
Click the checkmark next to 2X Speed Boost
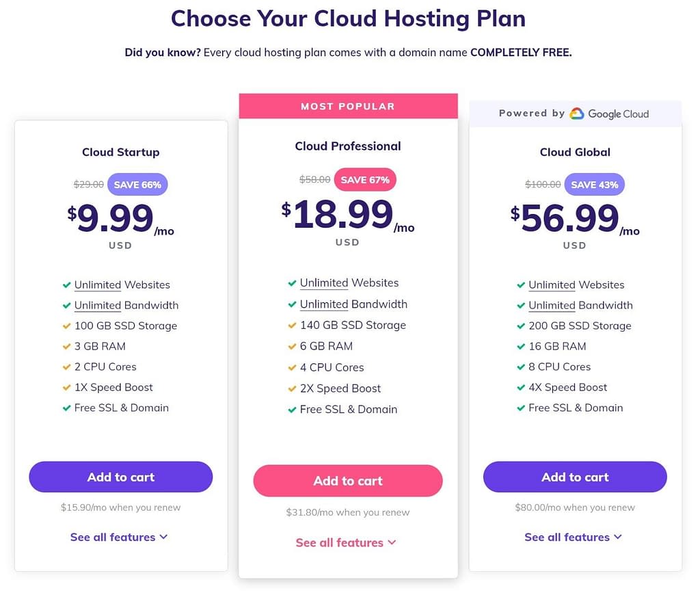[292, 388]
